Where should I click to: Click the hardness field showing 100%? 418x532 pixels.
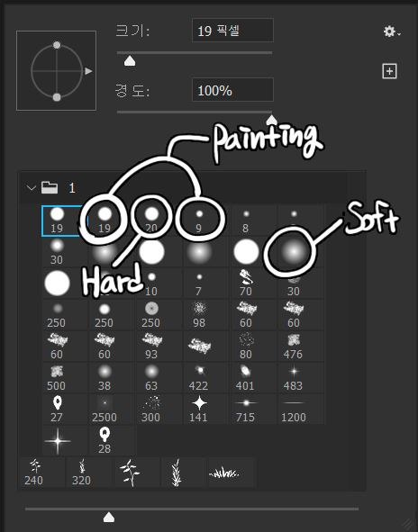[x=232, y=90]
